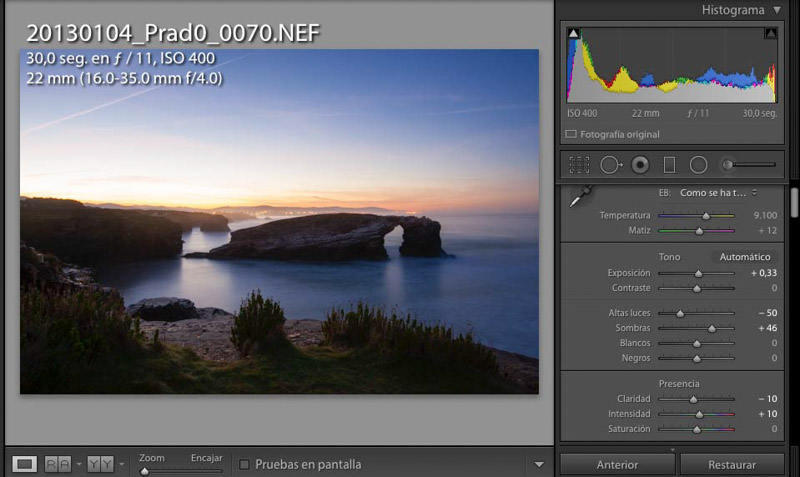Screen dimensions: 800x477
Task: Check the Fotografía original box
Action: click(571, 133)
